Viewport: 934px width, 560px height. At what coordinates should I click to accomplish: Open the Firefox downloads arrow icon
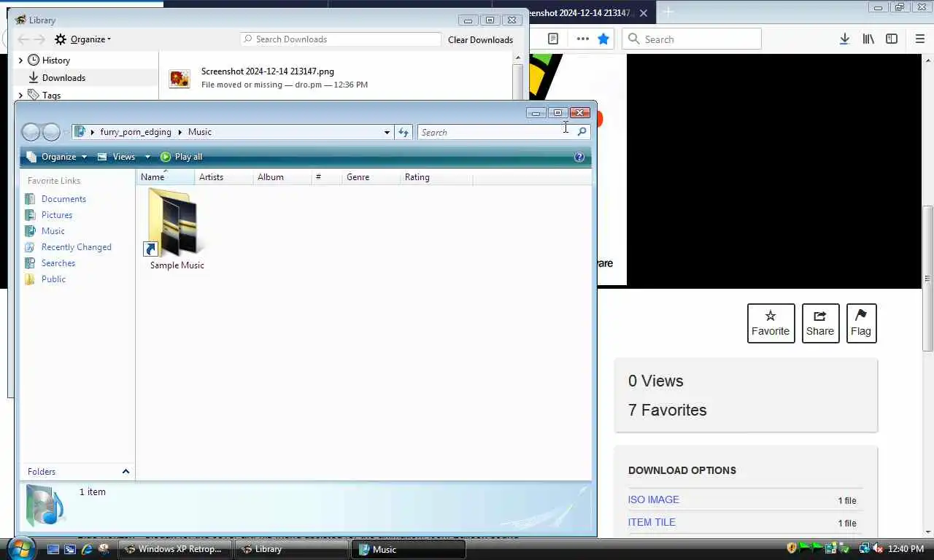pos(844,39)
